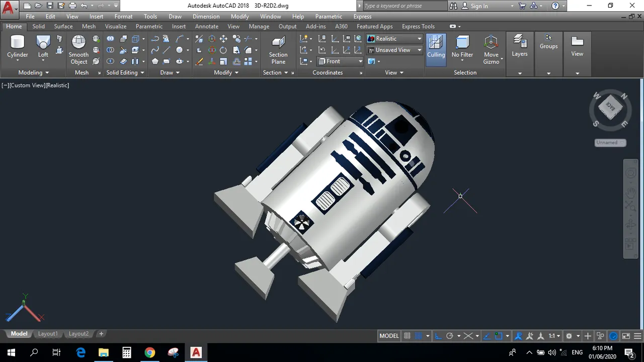Toggle Ortho mode in status bar
The width and height of the screenshot is (644, 362).
click(x=438, y=336)
